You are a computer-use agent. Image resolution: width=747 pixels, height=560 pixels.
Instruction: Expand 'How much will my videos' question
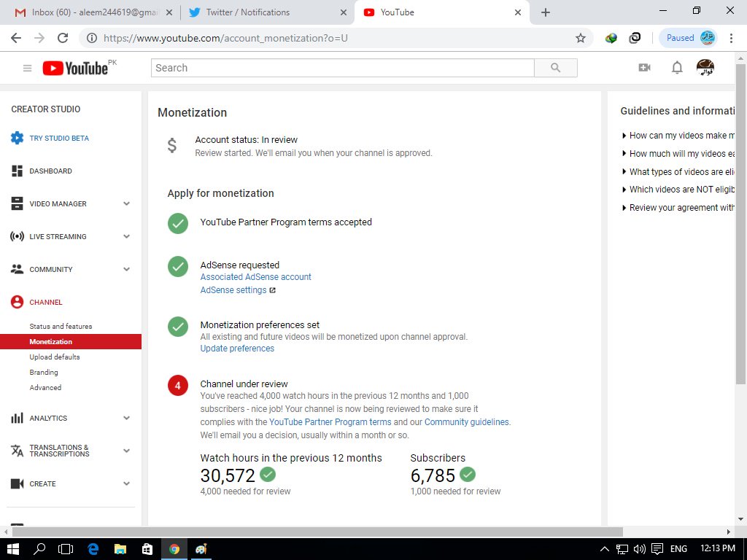(678, 154)
